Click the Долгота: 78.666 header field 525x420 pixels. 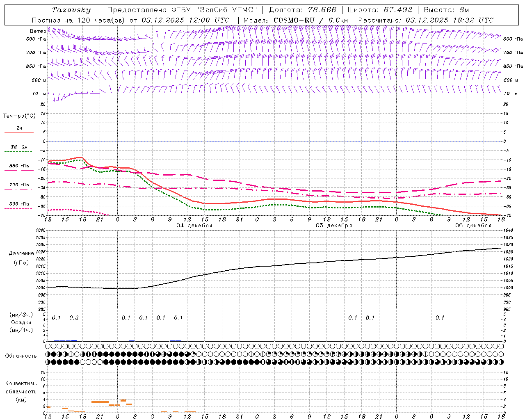click(302, 10)
